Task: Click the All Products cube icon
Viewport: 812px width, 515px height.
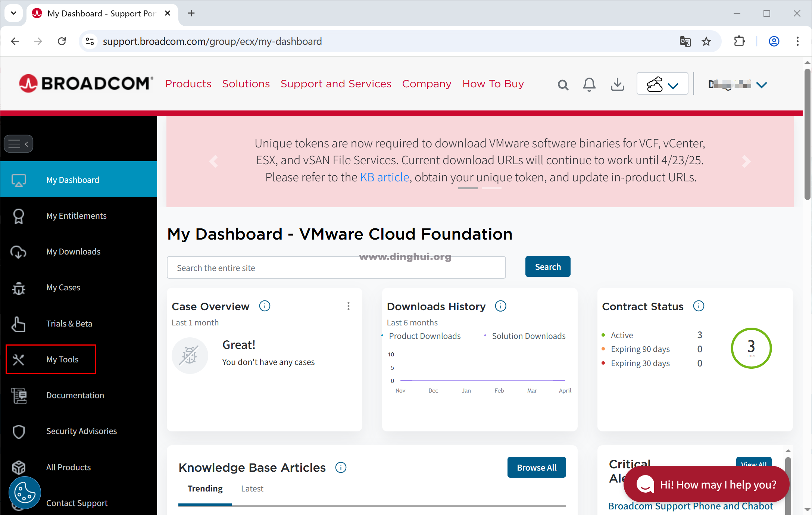Action: tap(19, 467)
